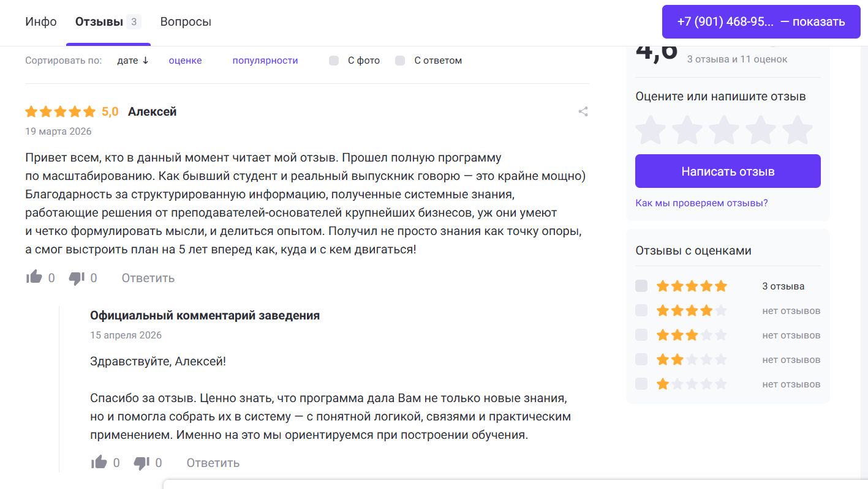
Task: Thumbs-down the official establishment comment
Action: [x=142, y=463]
